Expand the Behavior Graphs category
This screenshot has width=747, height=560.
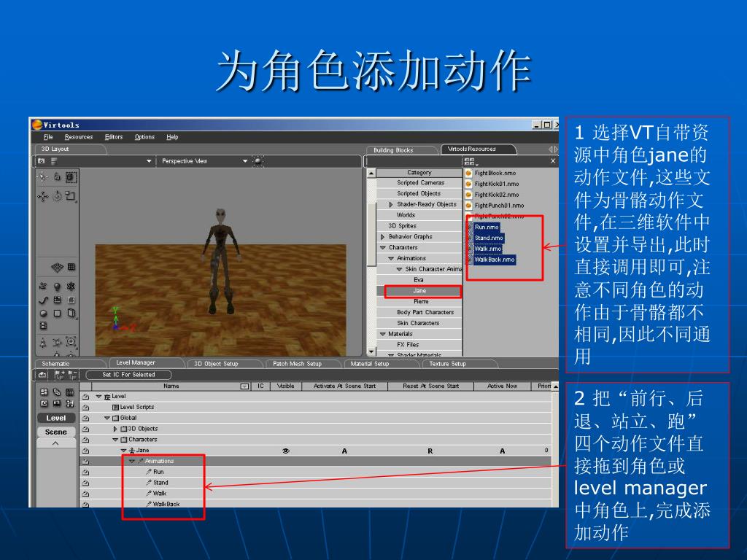(x=383, y=237)
